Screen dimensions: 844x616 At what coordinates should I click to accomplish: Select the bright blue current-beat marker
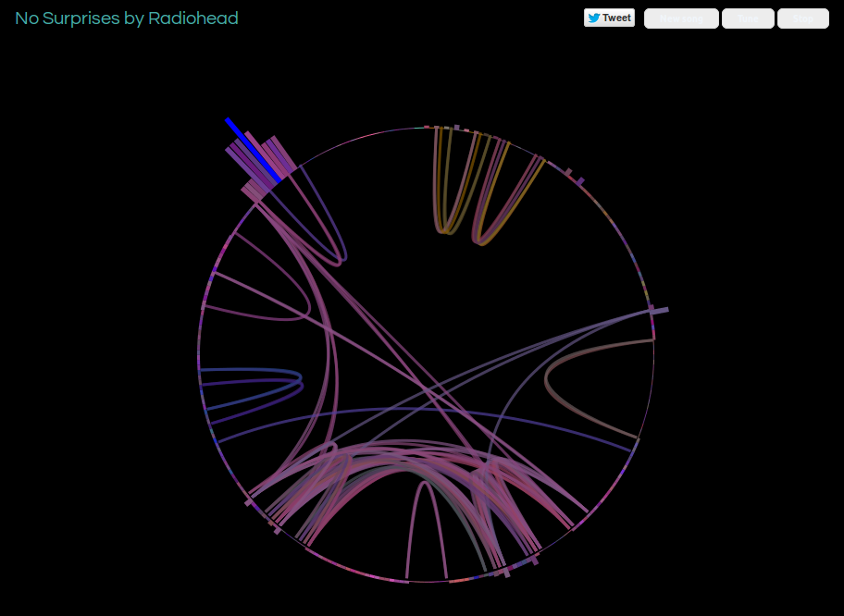click(x=254, y=150)
